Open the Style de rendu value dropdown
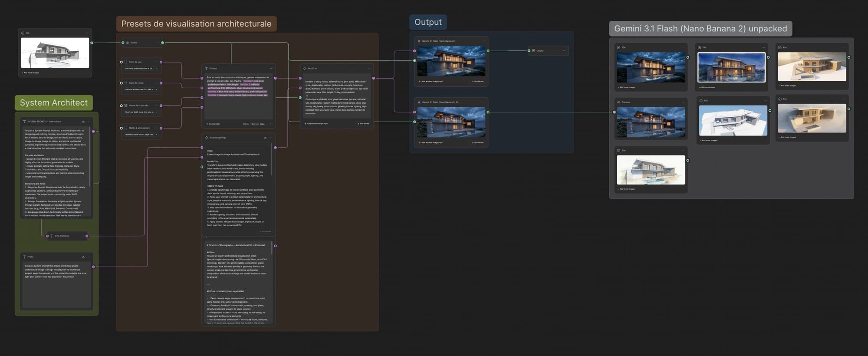868x356 pixels. click(x=141, y=89)
